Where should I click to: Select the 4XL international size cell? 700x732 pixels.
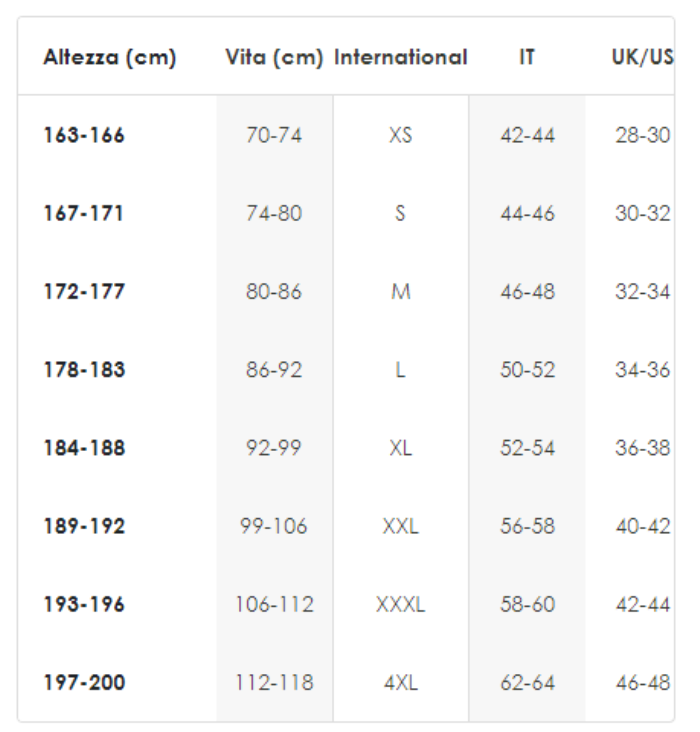point(400,683)
